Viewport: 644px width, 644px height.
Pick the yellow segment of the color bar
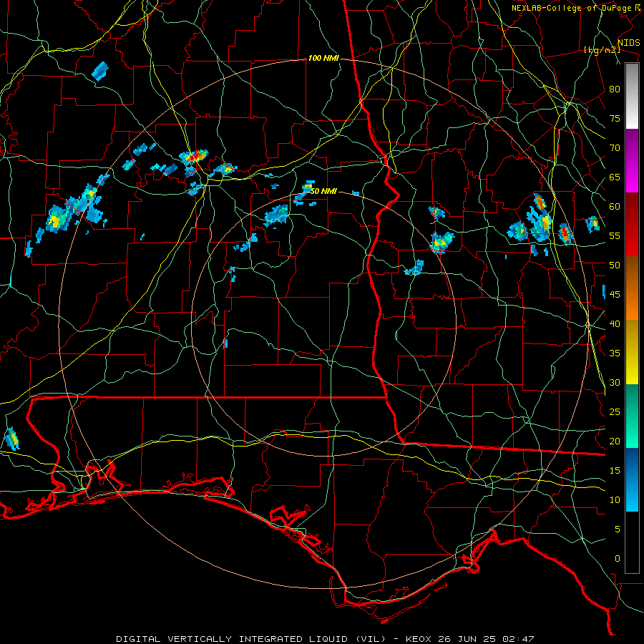[x=632, y=352]
